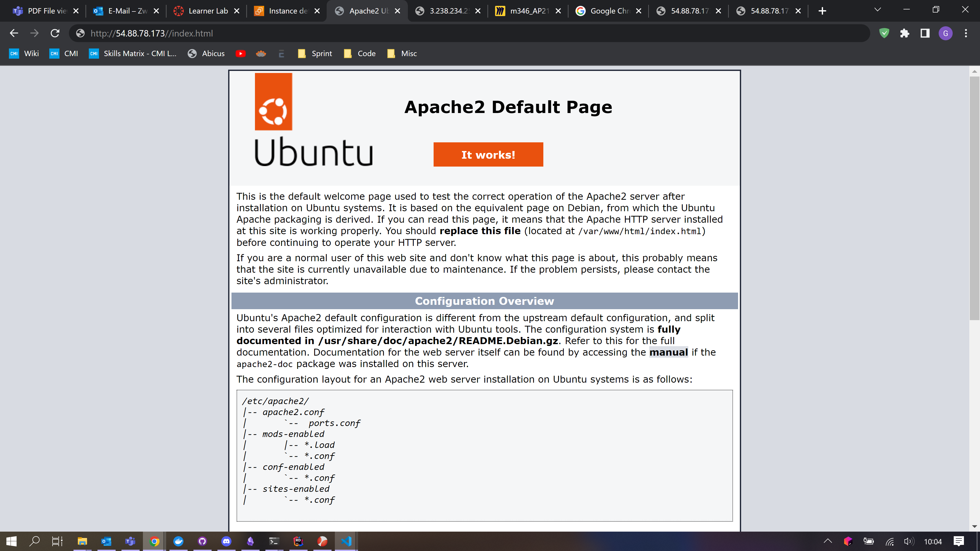Open the YouTube bookmark icon
This screenshot has width=980, height=551.
click(240, 54)
